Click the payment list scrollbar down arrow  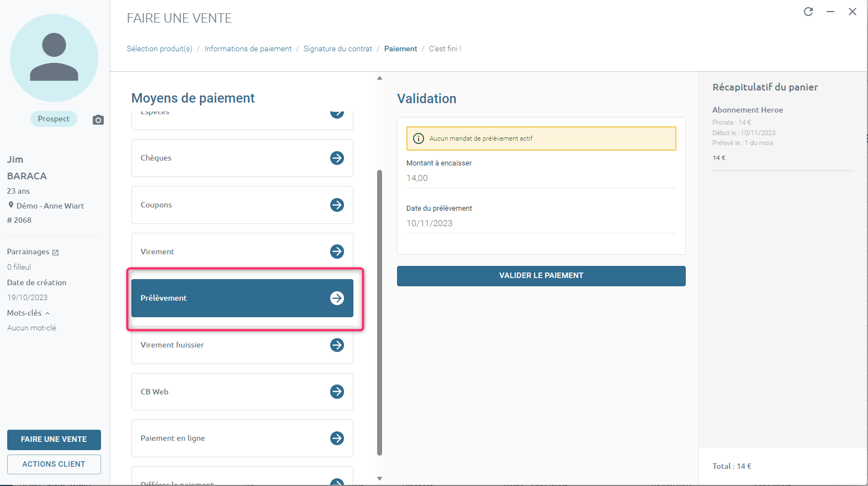(379, 478)
